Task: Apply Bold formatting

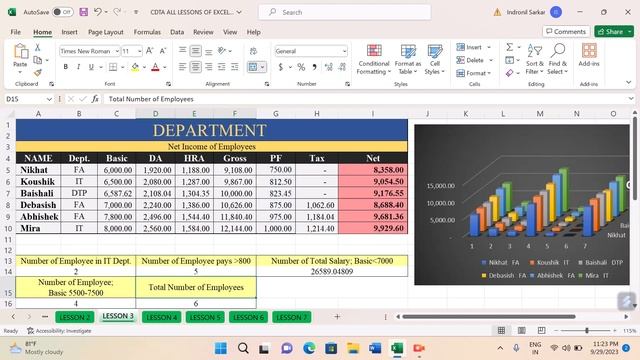Action: [x=65, y=67]
